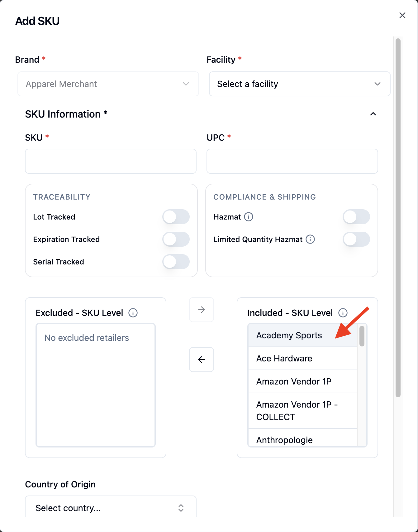The width and height of the screenshot is (418, 532).
Task: Open the Apparel Merchant brand dropdown
Action: click(108, 84)
